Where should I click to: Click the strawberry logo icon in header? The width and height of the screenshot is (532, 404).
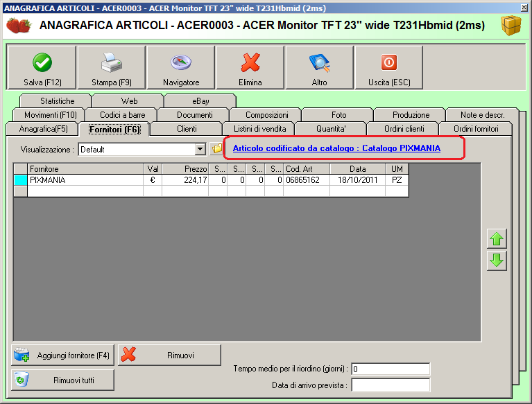click(x=19, y=26)
